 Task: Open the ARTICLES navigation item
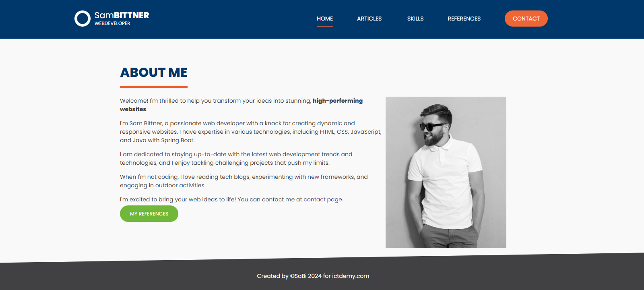coord(369,19)
